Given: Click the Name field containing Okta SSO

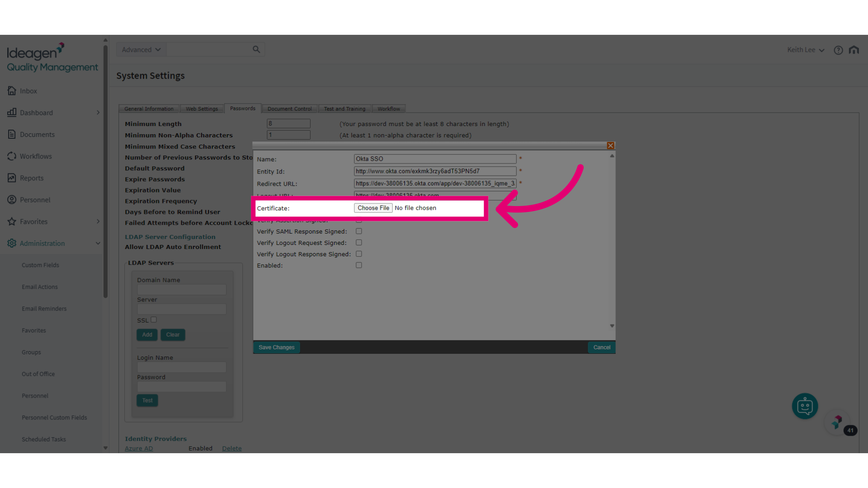Looking at the screenshot, I should pos(435,159).
